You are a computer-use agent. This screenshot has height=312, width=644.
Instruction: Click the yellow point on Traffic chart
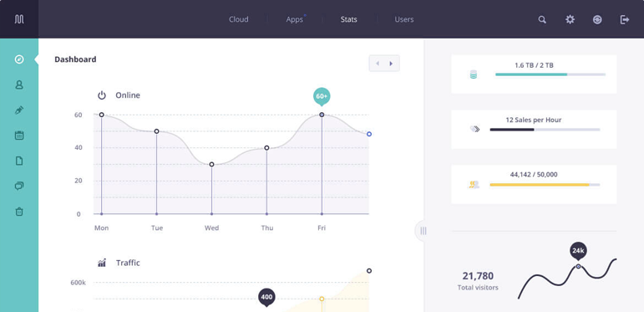click(x=322, y=299)
